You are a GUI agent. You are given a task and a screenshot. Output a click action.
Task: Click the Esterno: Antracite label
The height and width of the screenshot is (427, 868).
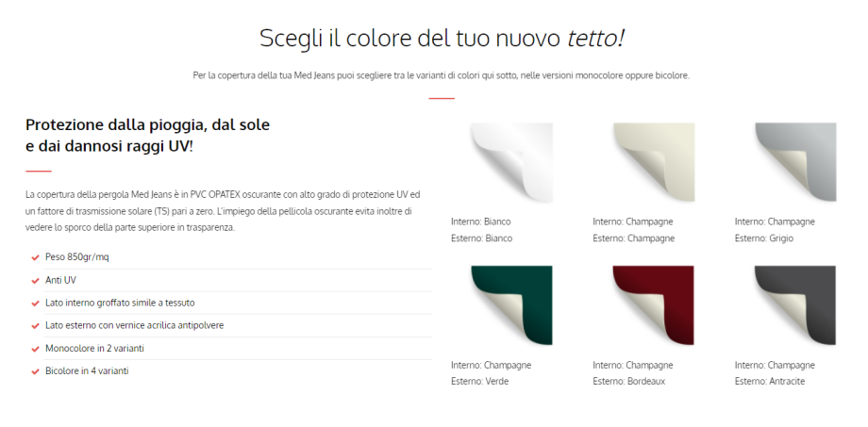click(770, 382)
